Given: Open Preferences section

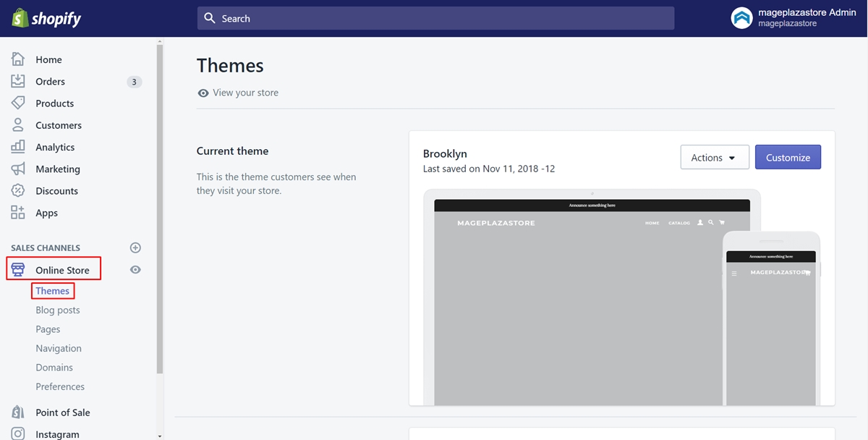Looking at the screenshot, I should 60,386.
